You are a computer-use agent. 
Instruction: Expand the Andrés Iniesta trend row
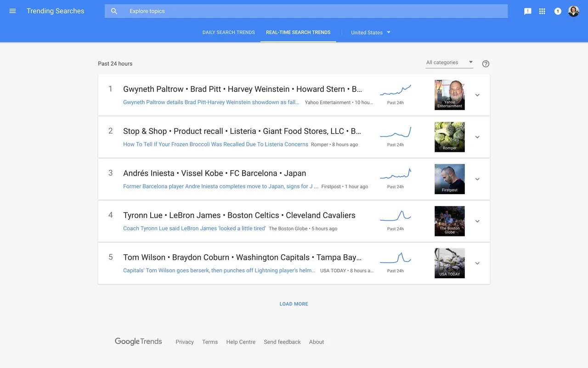(x=477, y=179)
